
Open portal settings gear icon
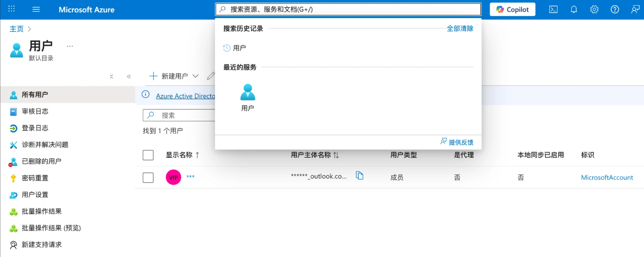tap(594, 9)
